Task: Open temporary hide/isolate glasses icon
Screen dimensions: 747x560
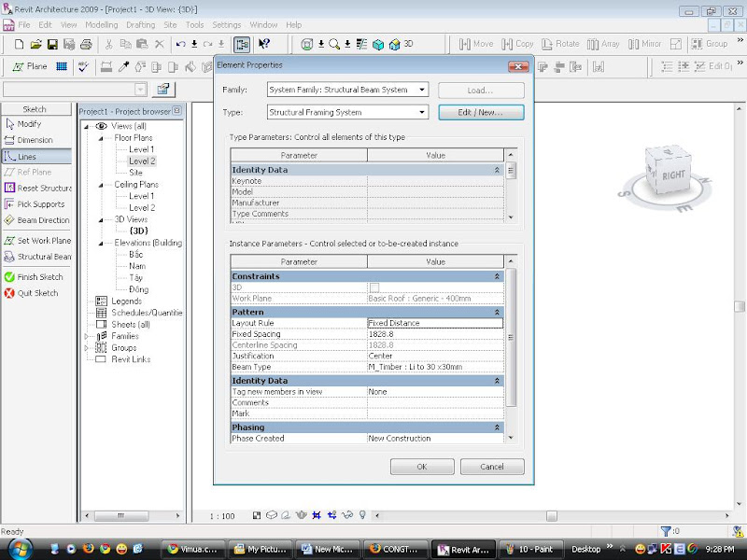Action: 347,515
